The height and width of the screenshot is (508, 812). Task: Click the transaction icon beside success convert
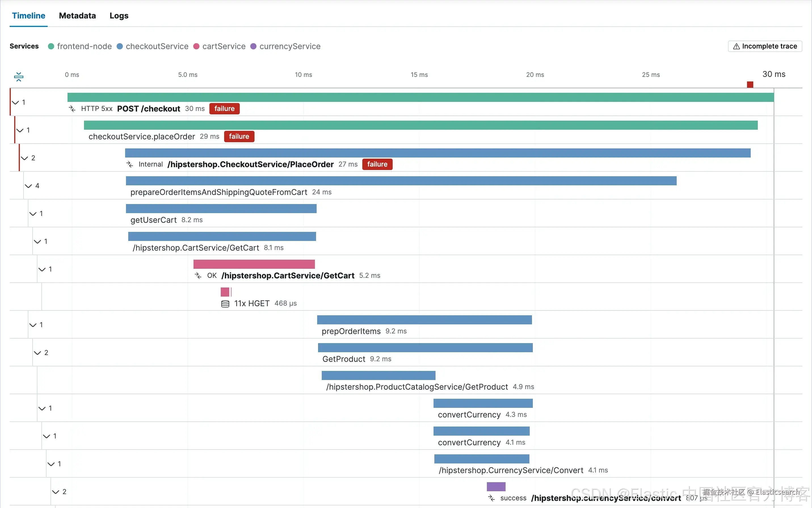491,498
